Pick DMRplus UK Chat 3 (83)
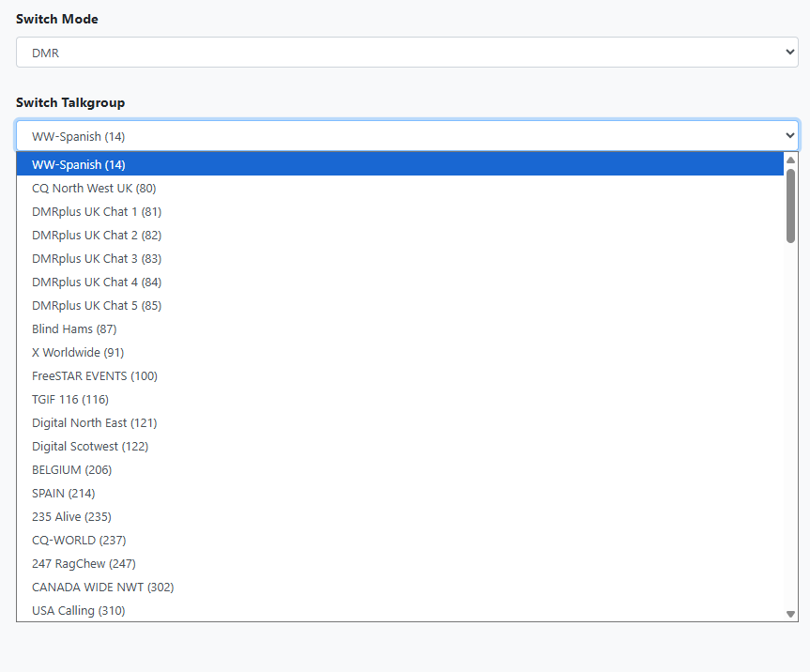 (400, 258)
